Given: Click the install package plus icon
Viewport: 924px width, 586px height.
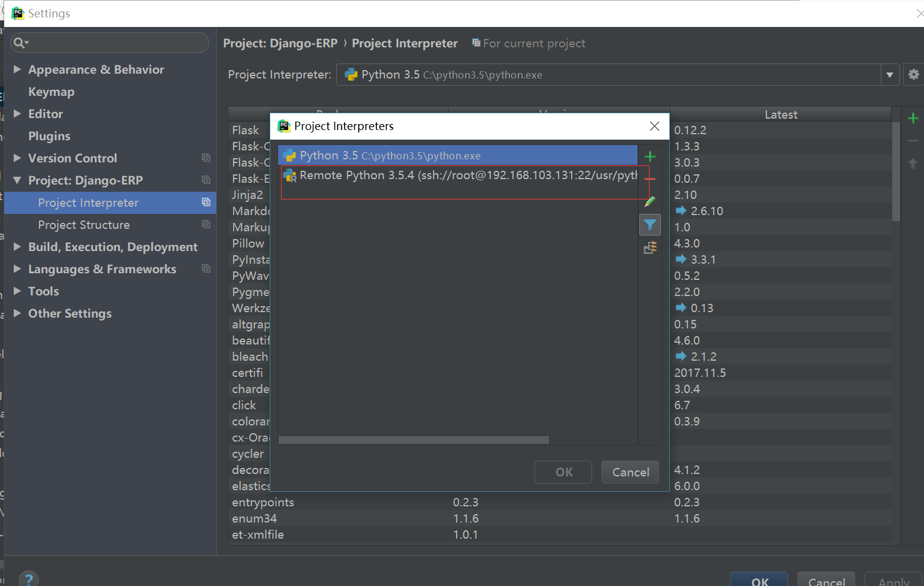Looking at the screenshot, I should tap(913, 118).
